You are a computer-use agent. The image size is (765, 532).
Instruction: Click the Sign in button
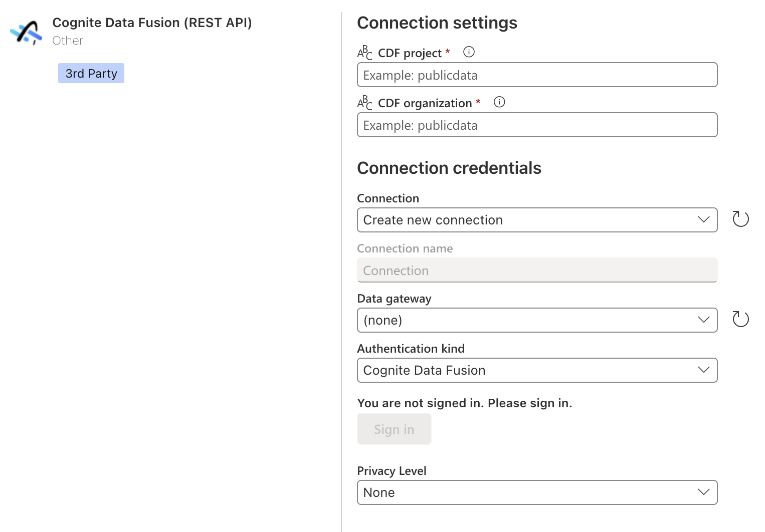(x=394, y=429)
